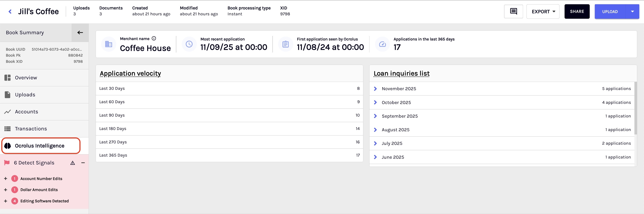644x214 pixels.
Task: Expand Account Number Edits with plus
Action: click(x=6, y=178)
